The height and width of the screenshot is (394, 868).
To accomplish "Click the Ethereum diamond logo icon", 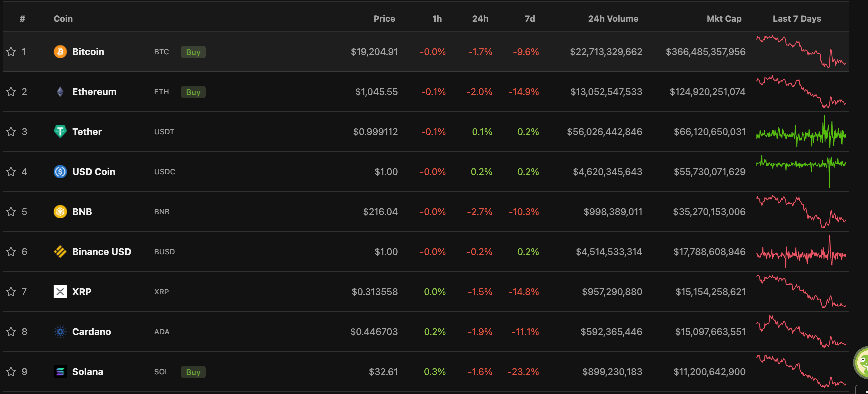I will click(x=60, y=92).
